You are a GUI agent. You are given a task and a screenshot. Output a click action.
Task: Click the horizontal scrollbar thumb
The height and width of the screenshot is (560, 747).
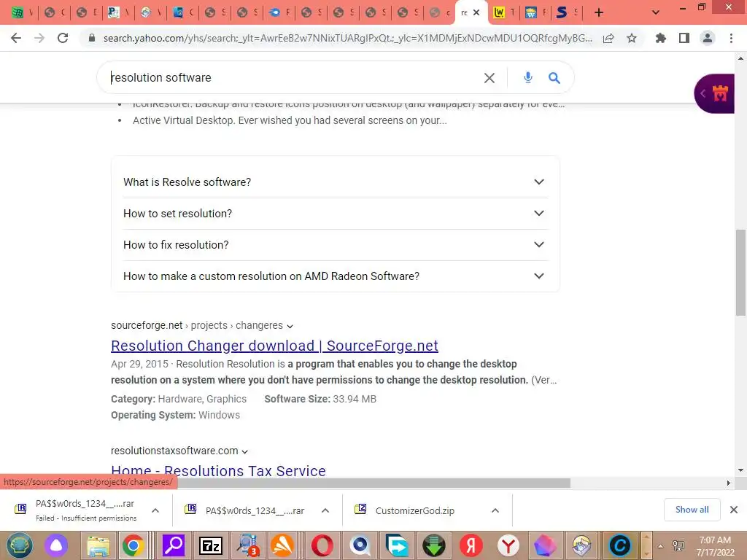(374, 483)
